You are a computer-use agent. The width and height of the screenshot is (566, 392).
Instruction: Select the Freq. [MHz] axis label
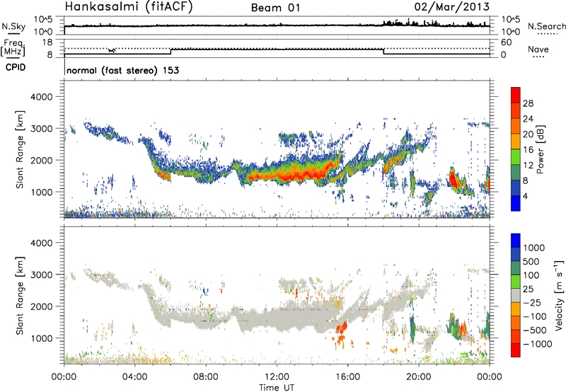(13, 48)
